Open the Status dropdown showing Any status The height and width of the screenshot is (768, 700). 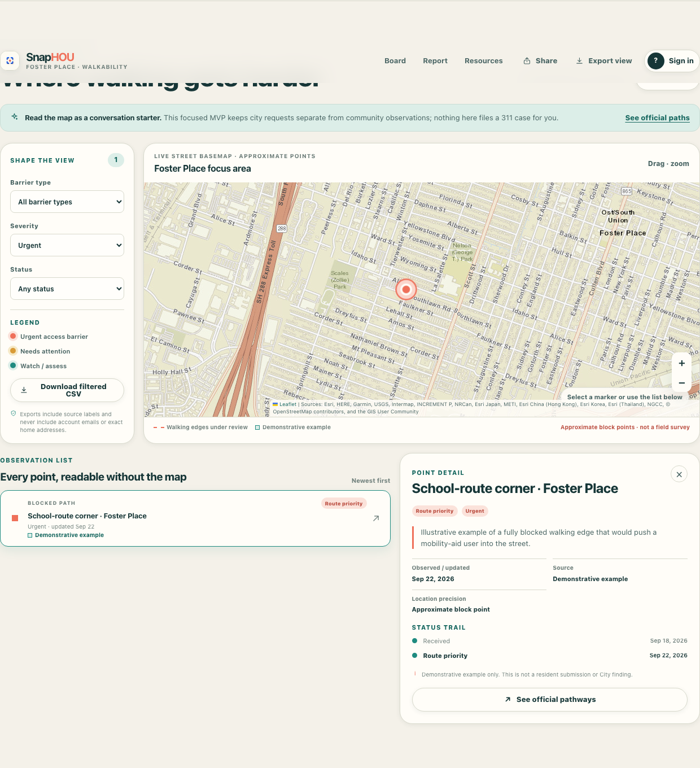67,289
